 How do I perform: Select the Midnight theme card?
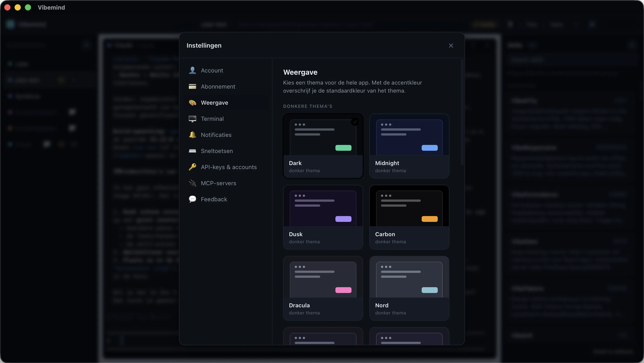click(x=409, y=146)
